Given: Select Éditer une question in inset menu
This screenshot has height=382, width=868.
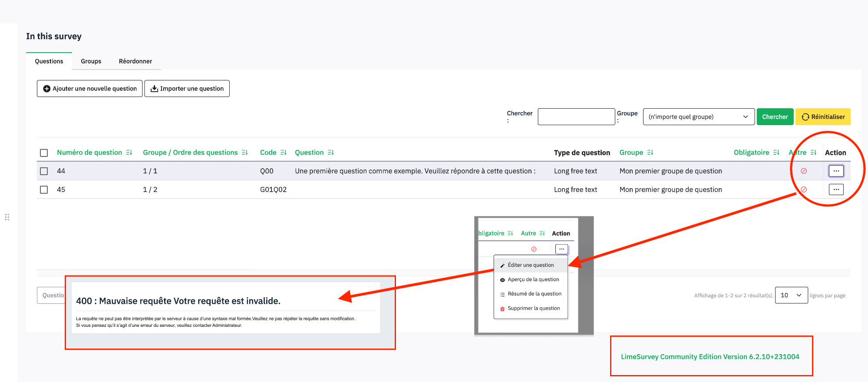Looking at the screenshot, I should pos(531,265).
